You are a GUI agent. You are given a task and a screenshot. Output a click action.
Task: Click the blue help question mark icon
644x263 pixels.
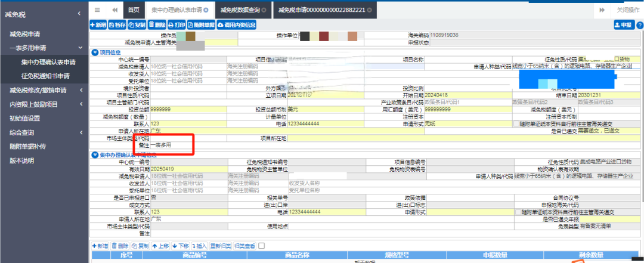click(x=639, y=24)
